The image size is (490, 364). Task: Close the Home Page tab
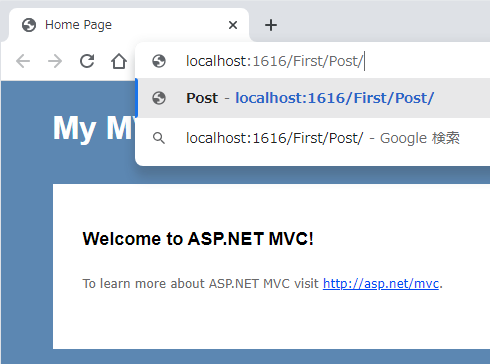click(233, 25)
